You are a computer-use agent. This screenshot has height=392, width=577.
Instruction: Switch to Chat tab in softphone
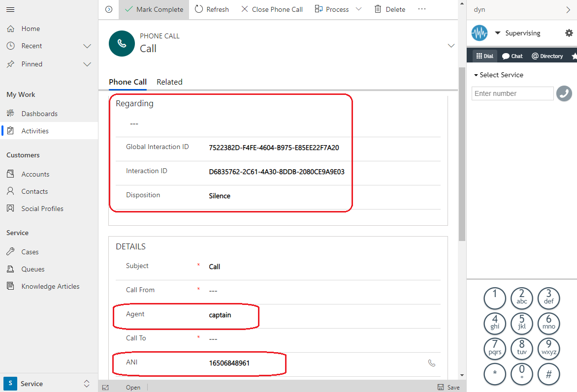[x=512, y=56]
